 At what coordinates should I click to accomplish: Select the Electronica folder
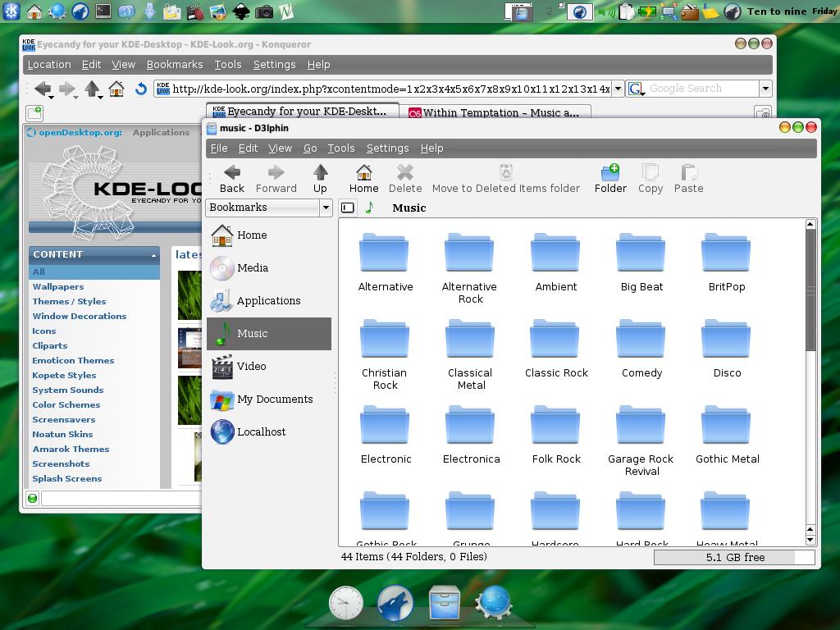click(x=471, y=435)
